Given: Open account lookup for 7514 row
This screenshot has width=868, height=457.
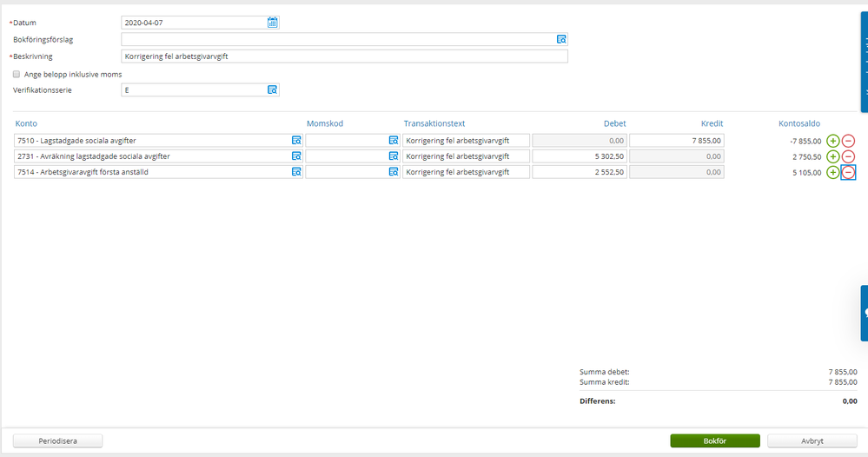Looking at the screenshot, I should click(295, 172).
